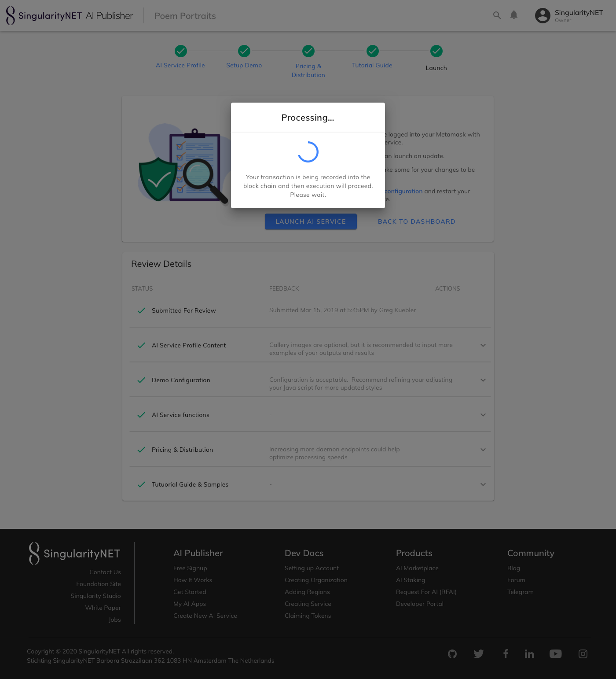Open the community Blog link
616x679 pixels.
tap(513, 568)
